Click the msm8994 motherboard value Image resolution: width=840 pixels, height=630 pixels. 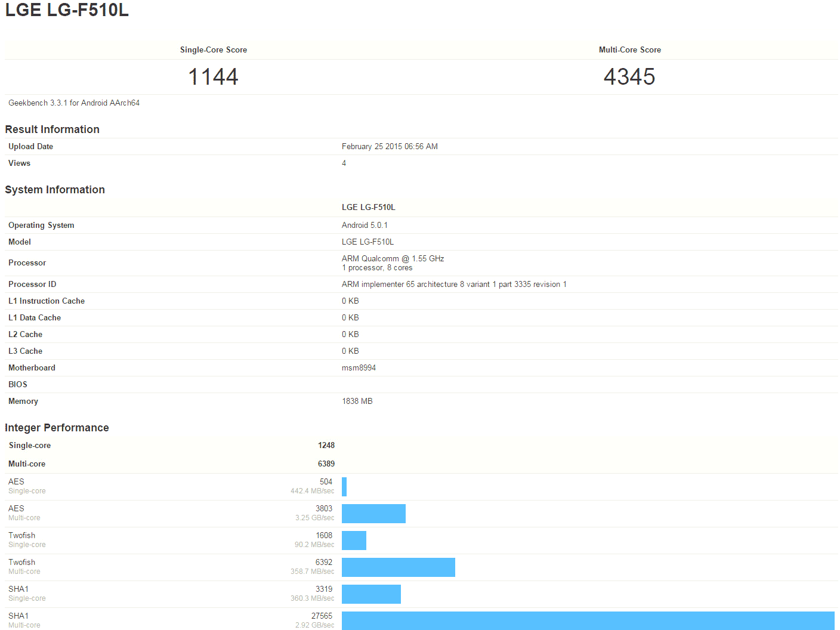[x=359, y=367]
